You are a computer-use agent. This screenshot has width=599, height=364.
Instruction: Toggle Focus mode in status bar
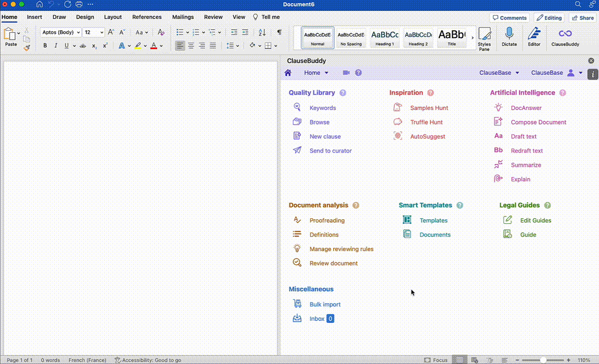pos(435,360)
